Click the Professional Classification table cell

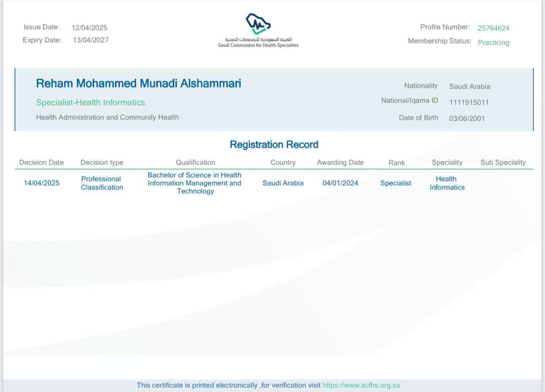pos(102,183)
